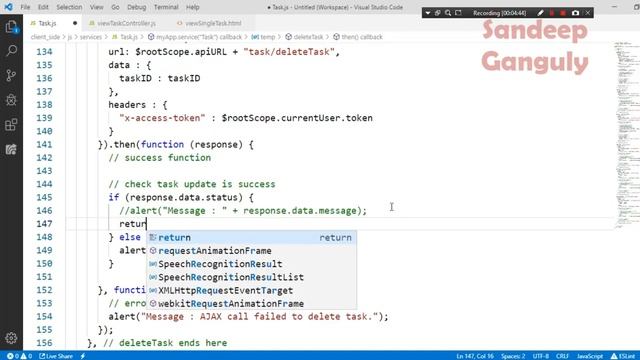
Task: Click the "x-access-token" string
Action: 162,118
